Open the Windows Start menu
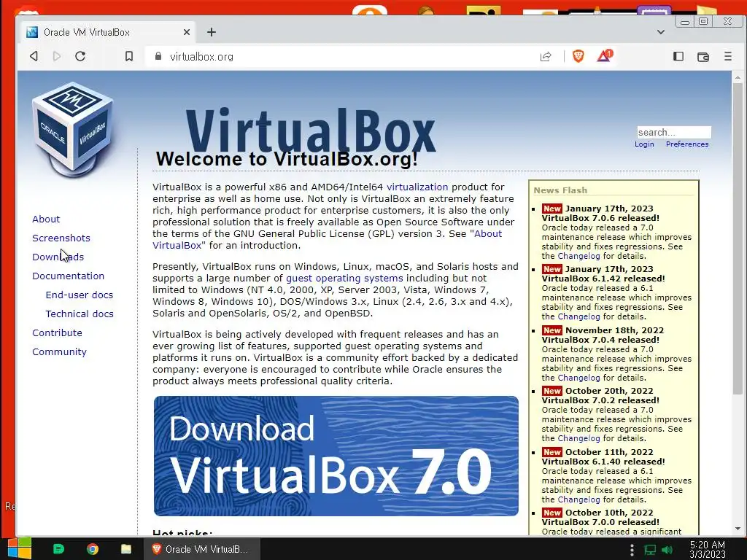This screenshot has height=560, width=747. point(20,548)
